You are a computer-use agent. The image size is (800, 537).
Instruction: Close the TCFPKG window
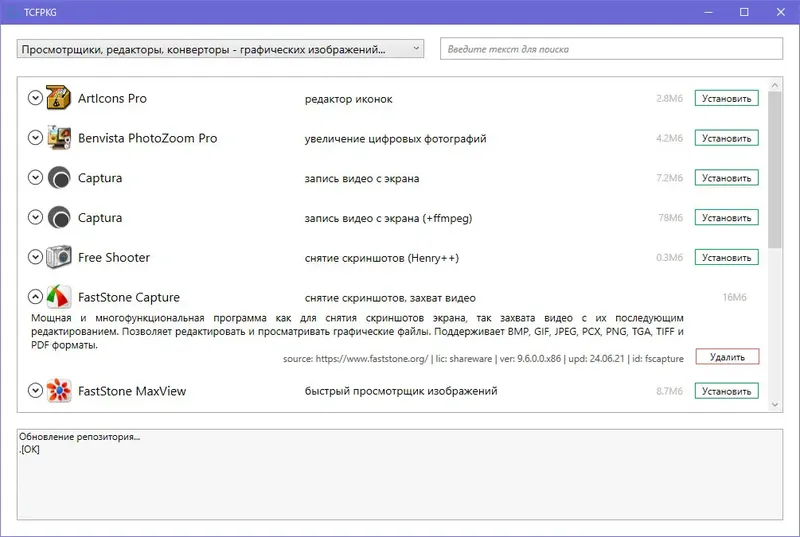(x=781, y=12)
